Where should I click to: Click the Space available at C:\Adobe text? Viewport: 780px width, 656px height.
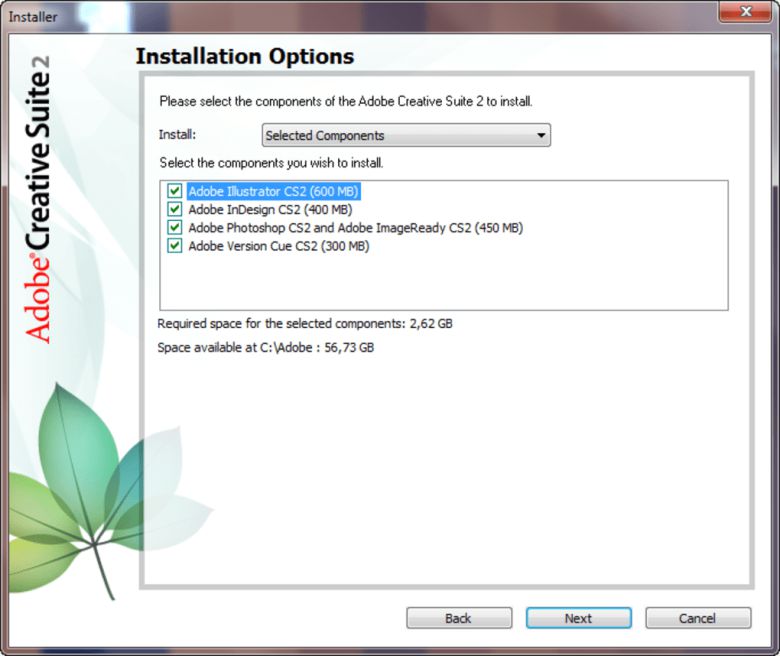266,348
